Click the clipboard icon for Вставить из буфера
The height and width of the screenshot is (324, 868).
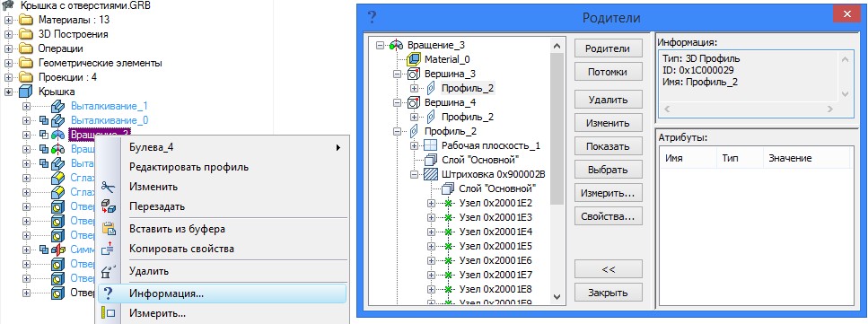click(x=109, y=229)
